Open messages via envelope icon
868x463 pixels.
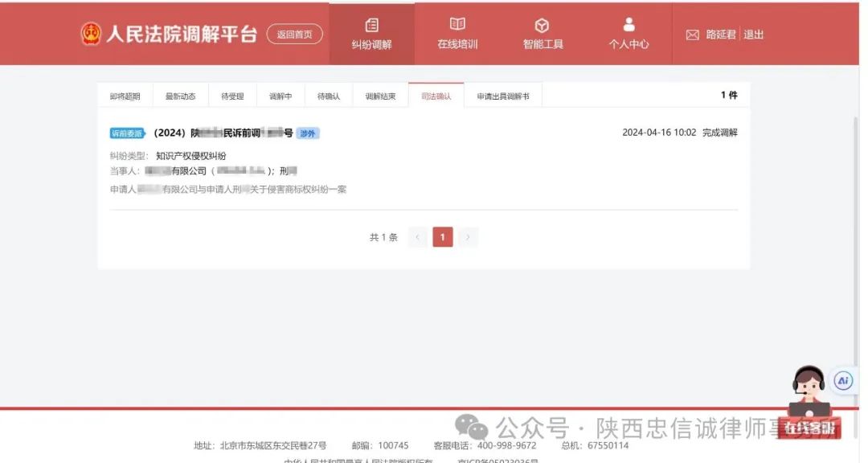tap(693, 35)
